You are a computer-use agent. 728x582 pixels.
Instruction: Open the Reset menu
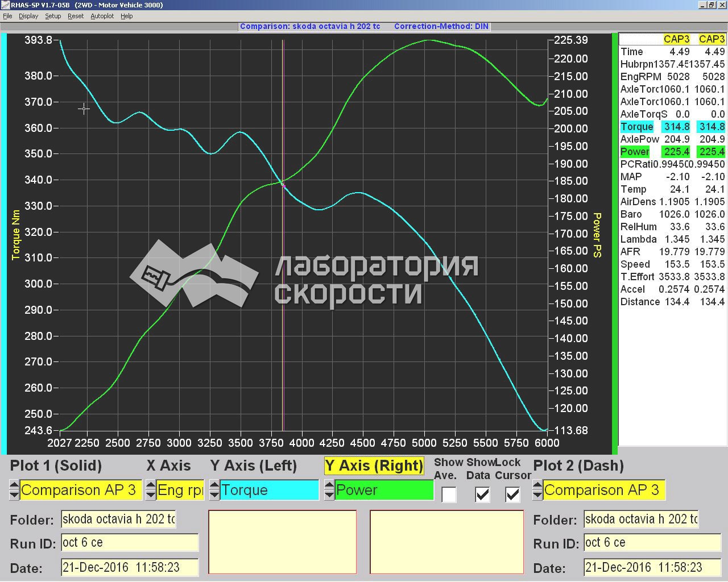click(x=76, y=16)
